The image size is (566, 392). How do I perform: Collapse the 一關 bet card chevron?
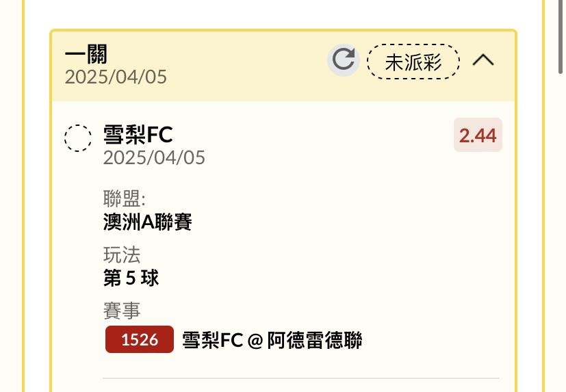click(x=483, y=60)
